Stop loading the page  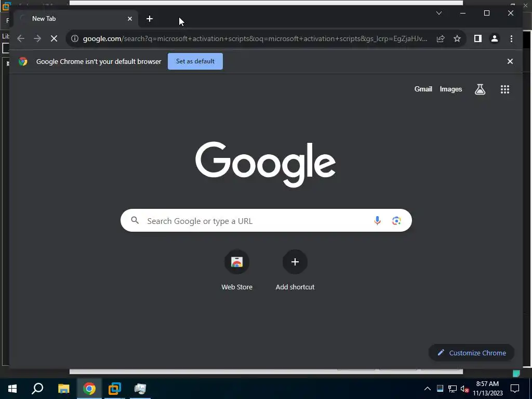(x=54, y=38)
